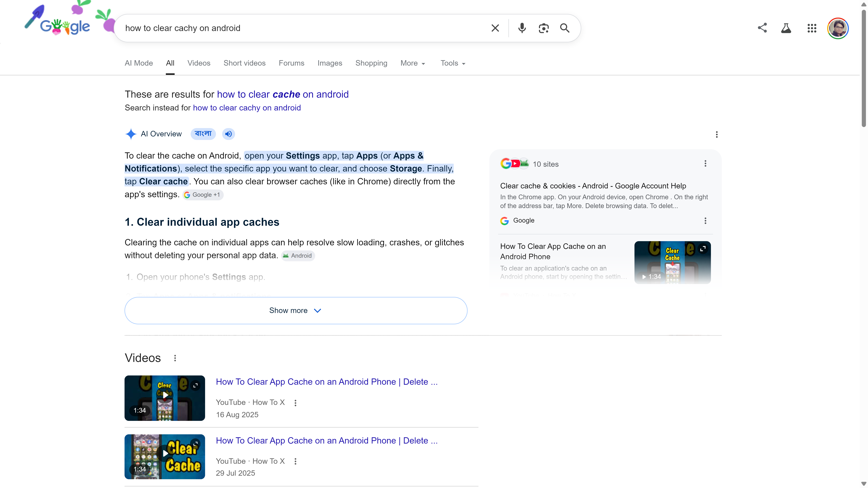The image size is (868, 488).
Task: Start voice search with the microphone icon
Action: tap(522, 28)
